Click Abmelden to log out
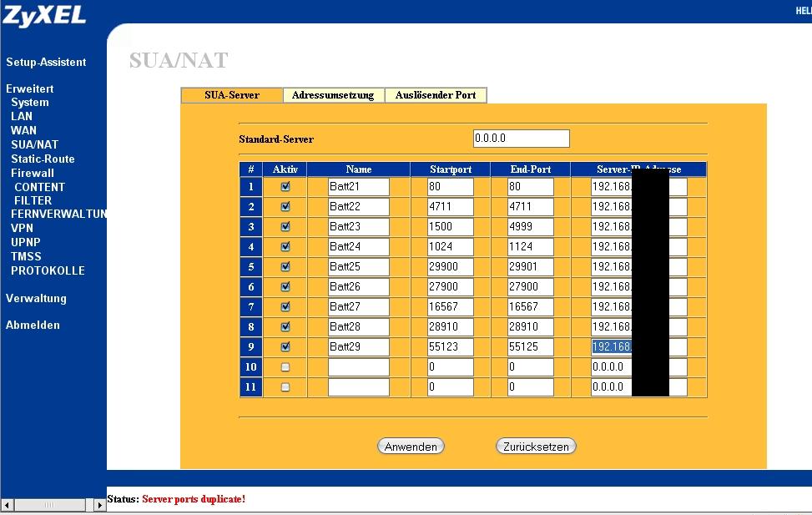The image size is (812, 515). pos(33,326)
